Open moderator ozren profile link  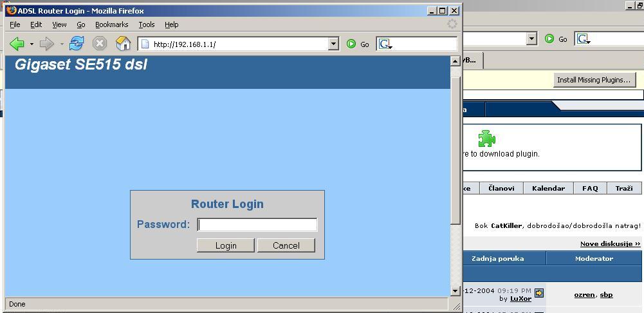584,295
